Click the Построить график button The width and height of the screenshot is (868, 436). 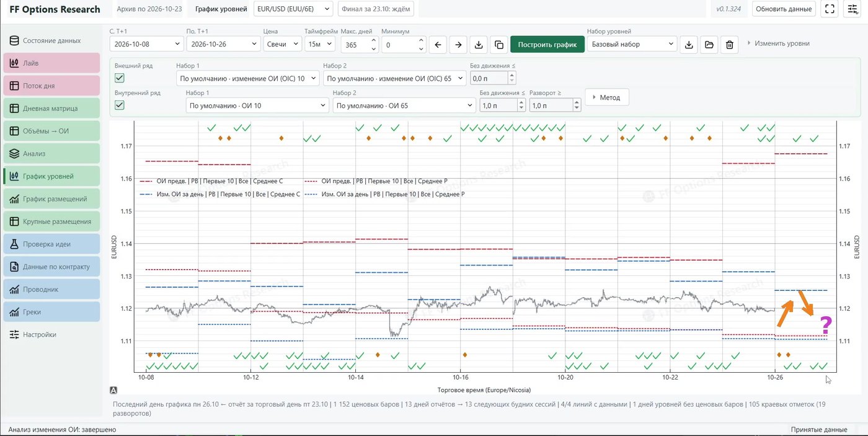pyautogui.click(x=547, y=45)
